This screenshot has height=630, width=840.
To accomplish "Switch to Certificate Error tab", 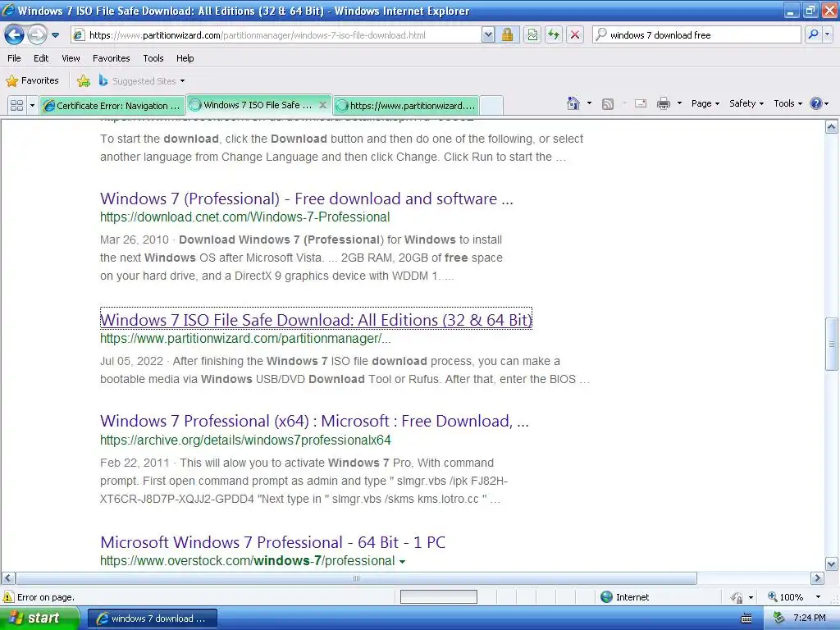I will [x=112, y=106].
